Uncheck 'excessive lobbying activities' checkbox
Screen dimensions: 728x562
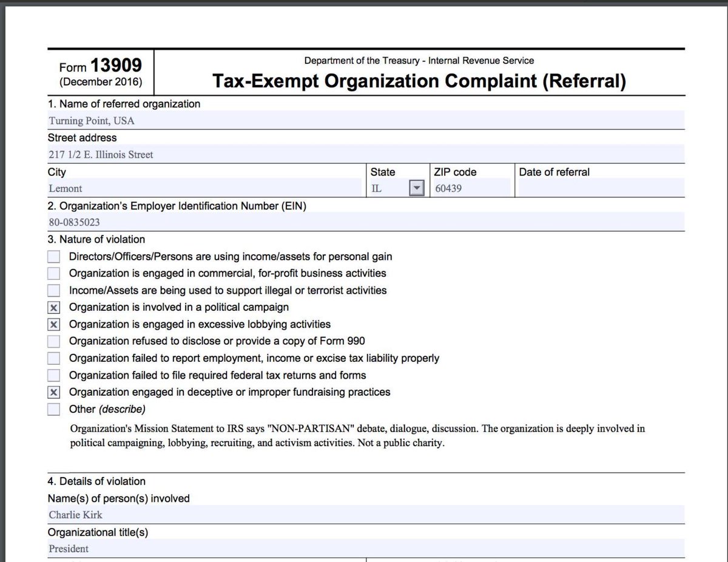click(54, 325)
